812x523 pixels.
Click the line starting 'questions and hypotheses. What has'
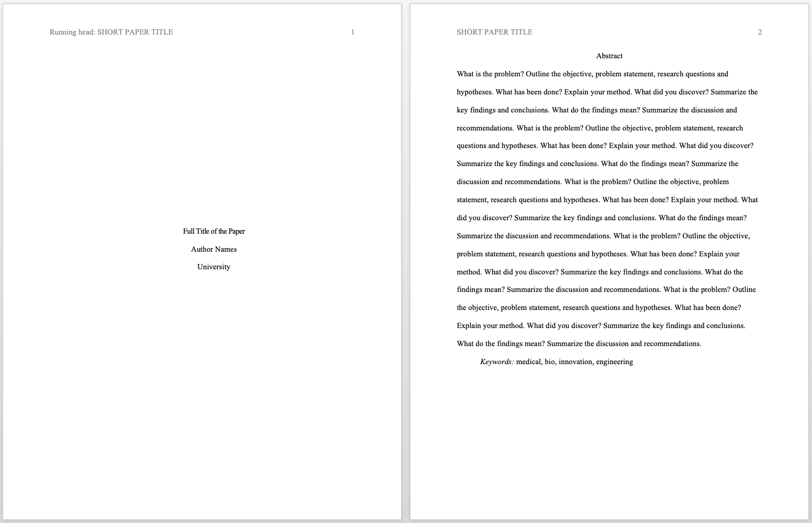coord(605,145)
